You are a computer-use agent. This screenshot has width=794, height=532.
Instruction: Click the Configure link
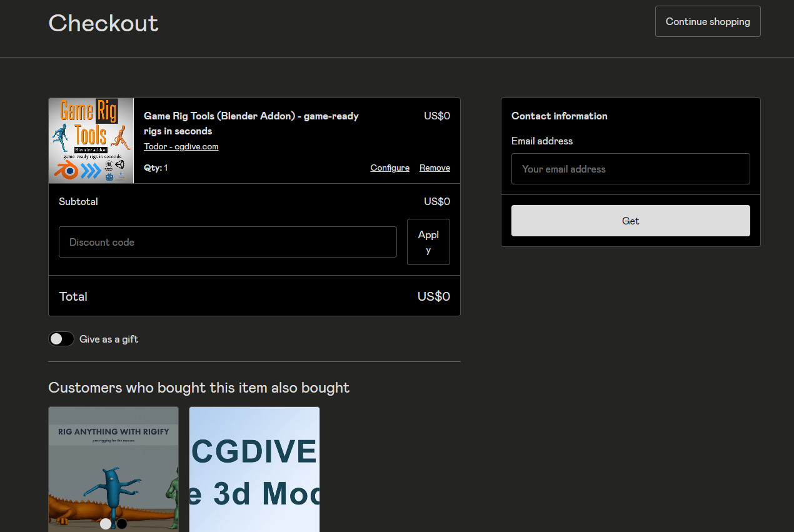point(390,168)
